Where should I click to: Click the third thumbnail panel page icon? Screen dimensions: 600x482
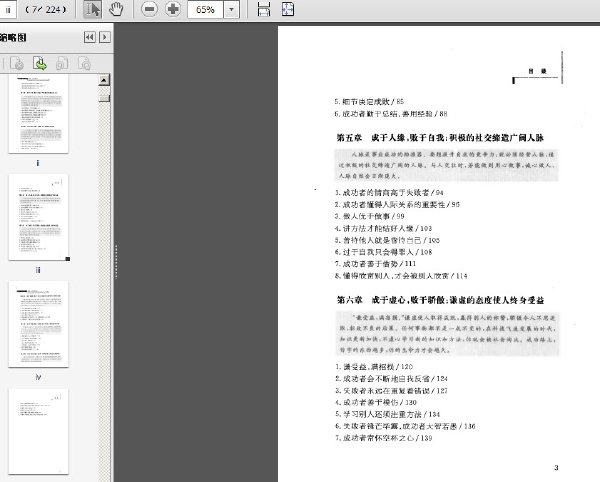pos(62,63)
